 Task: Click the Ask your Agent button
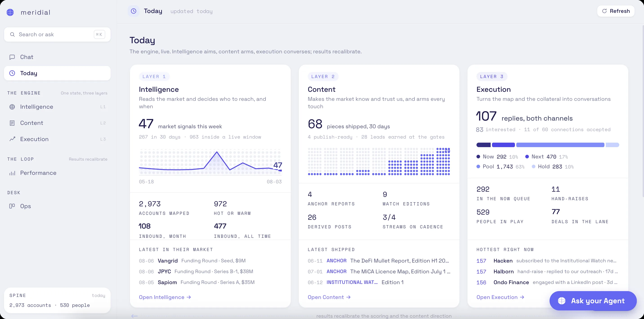point(593,301)
